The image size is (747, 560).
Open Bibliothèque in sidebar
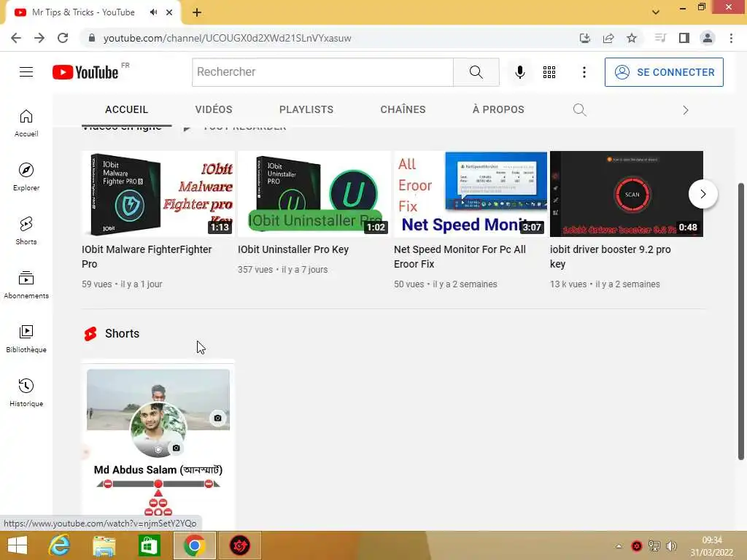coord(26,338)
